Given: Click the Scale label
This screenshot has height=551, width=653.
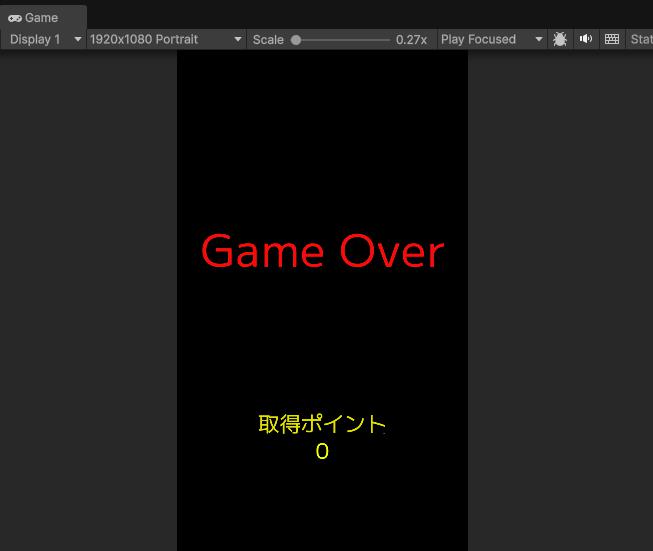Looking at the screenshot, I should (x=268, y=39).
